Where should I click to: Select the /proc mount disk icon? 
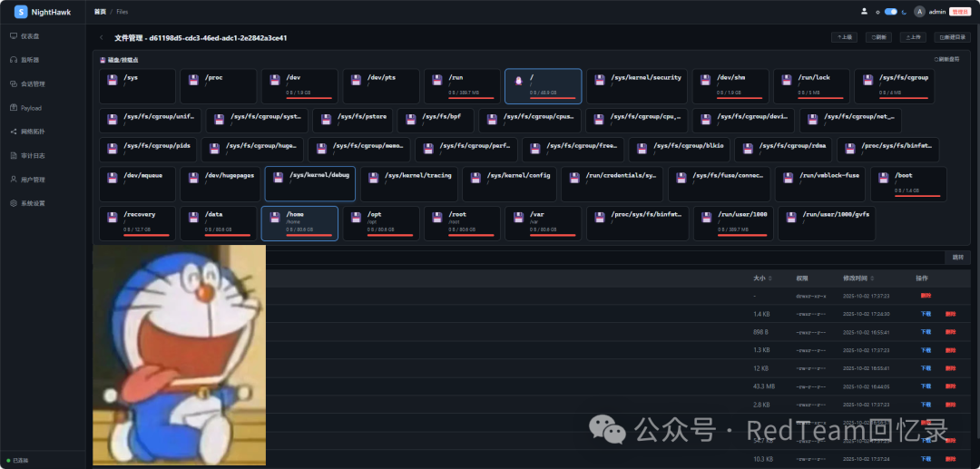pos(193,81)
